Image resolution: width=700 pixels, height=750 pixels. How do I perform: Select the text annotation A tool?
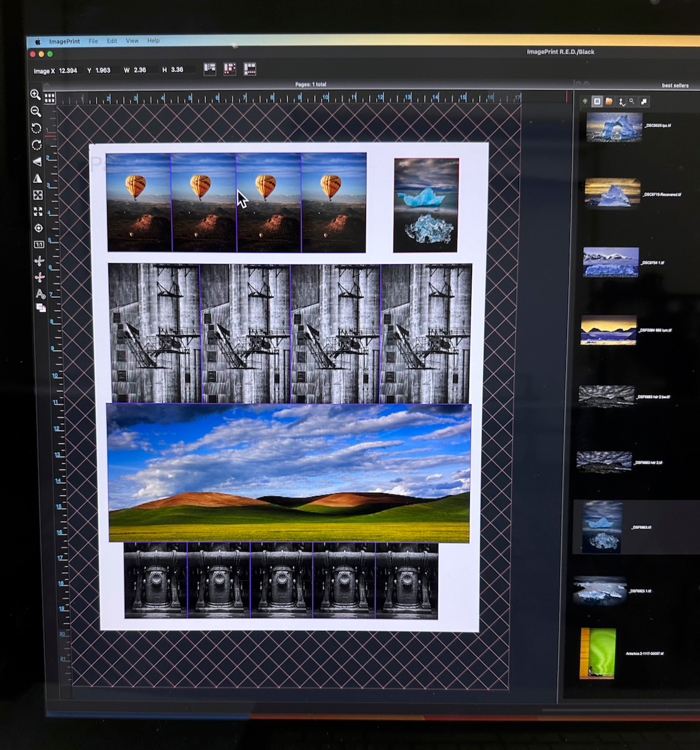pyautogui.click(x=40, y=294)
